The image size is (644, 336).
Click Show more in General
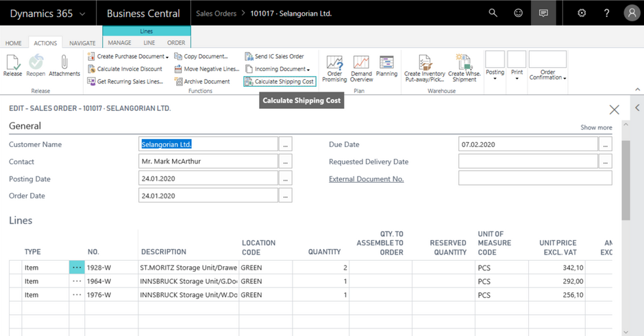click(x=596, y=127)
